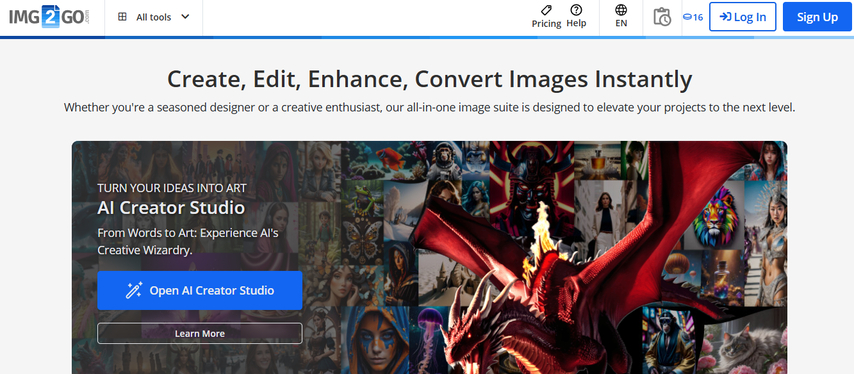
Task: Click the astronaut monkey thumbnail
Action: (444, 161)
